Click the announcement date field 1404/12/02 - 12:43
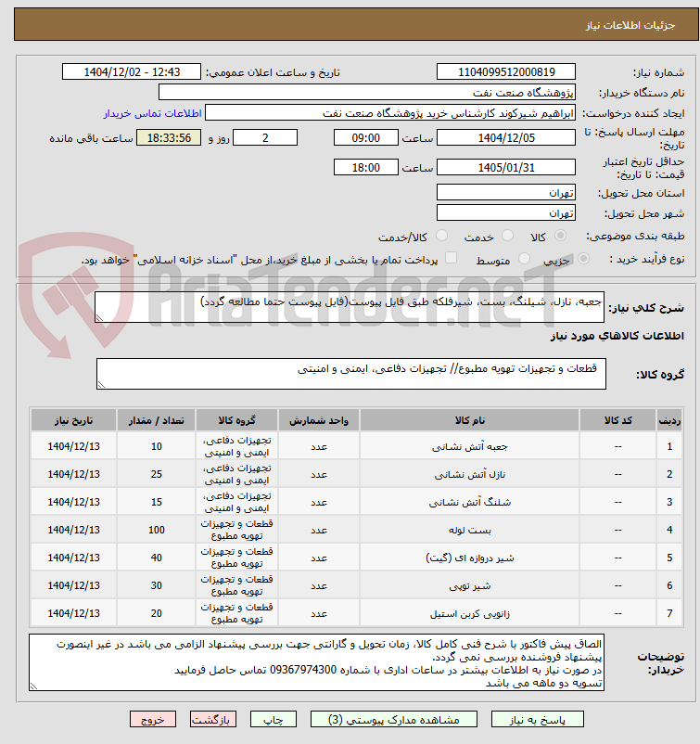Screen dimensions: 700x744 pos(132,71)
